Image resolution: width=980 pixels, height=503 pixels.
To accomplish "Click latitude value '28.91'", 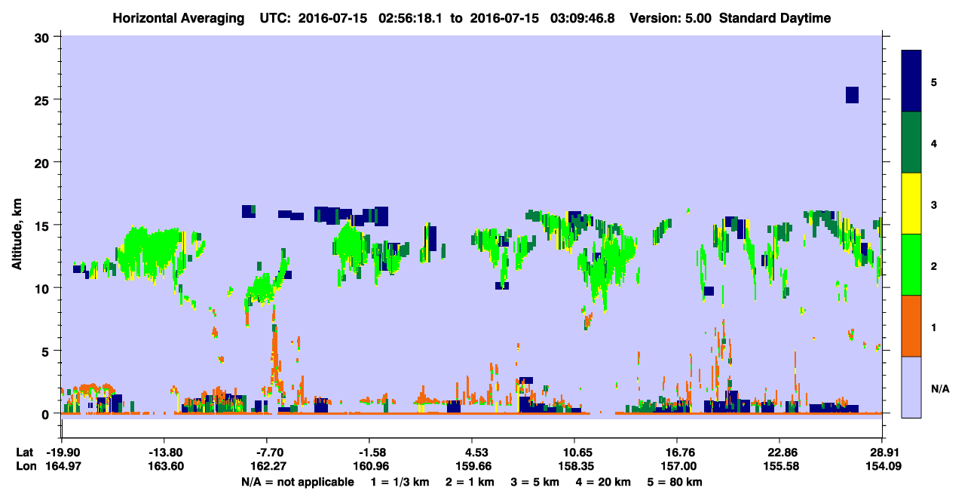I will click(x=883, y=452).
